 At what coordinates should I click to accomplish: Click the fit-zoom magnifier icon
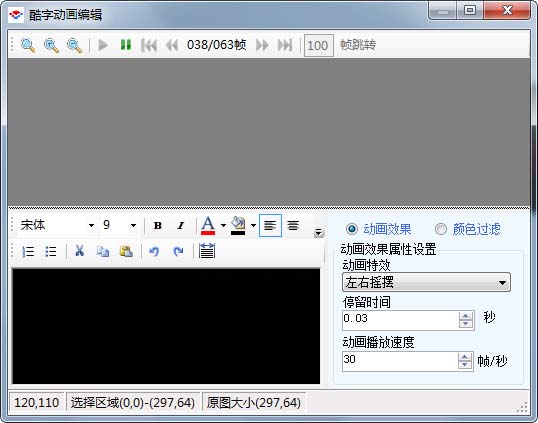coord(28,45)
